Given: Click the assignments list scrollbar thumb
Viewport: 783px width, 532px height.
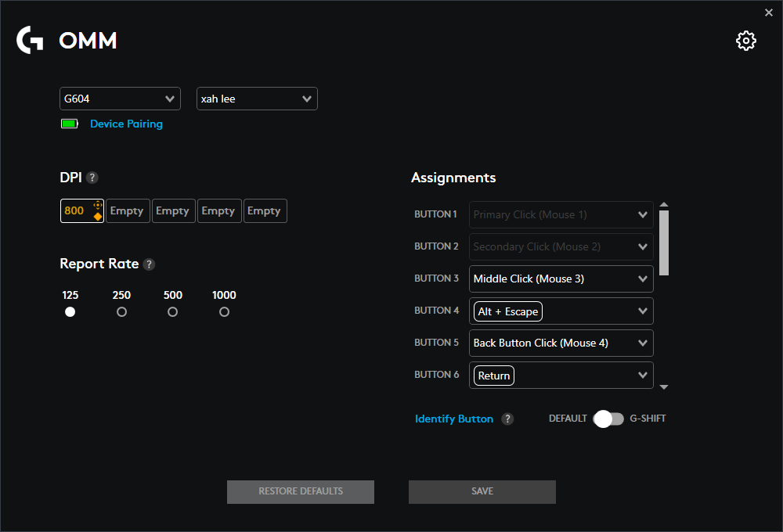Looking at the screenshot, I should 664,243.
